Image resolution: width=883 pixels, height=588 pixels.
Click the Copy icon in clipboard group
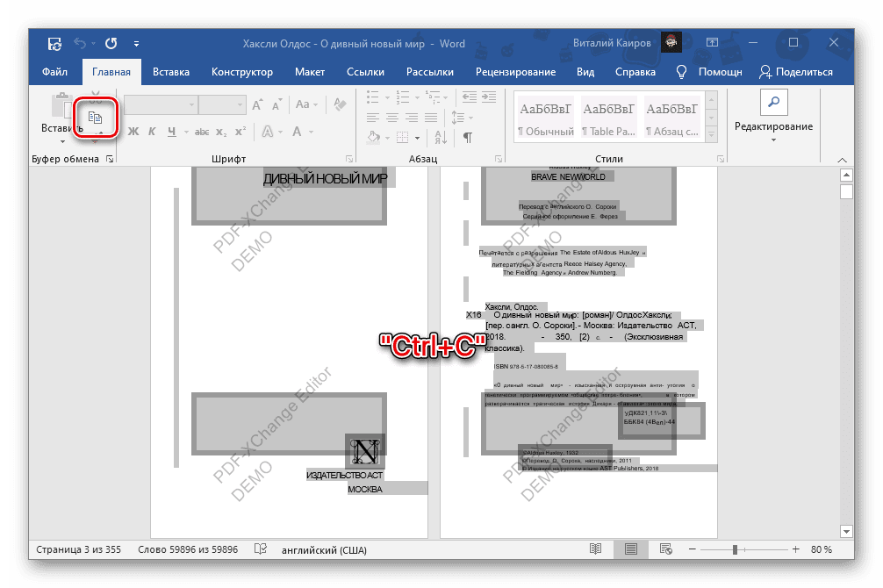(95, 118)
